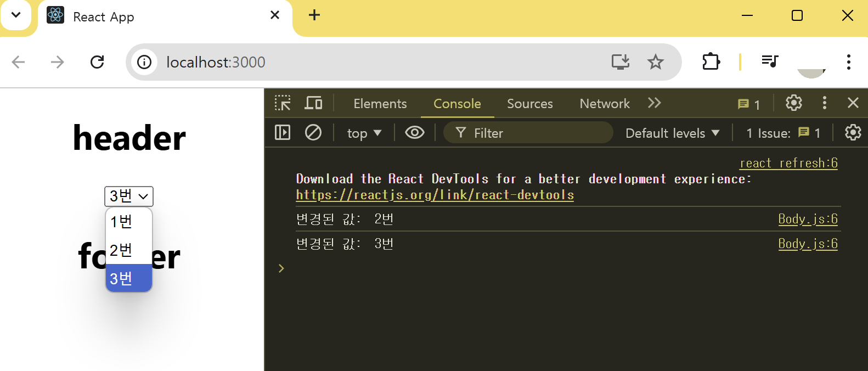Open a new browser tab
868x371 pixels.
[314, 15]
